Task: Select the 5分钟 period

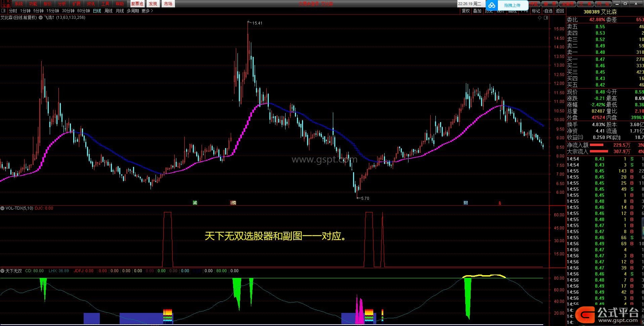Action: pyautogui.click(x=38, y=11)
